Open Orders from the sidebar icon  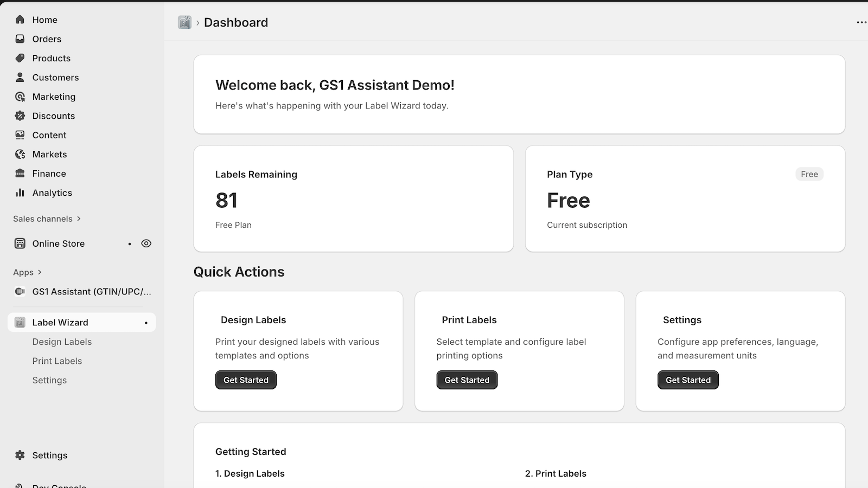pos(20,38)
